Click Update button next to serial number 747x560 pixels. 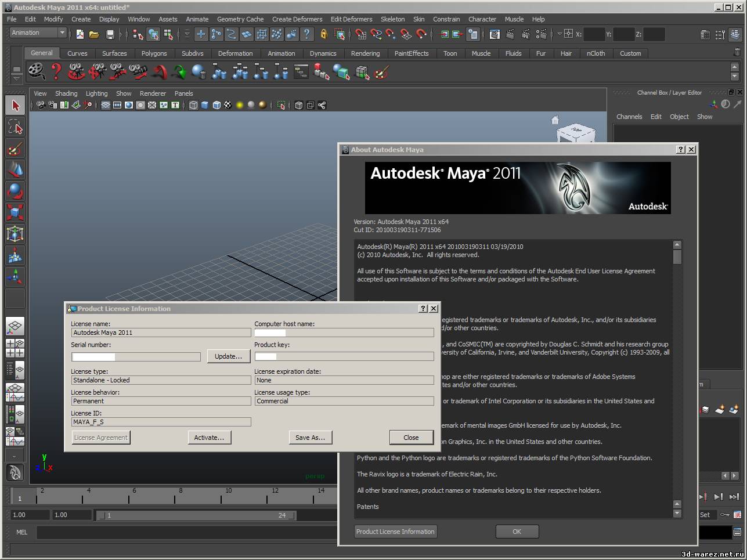pyautogui.click(x=228, y=356)
